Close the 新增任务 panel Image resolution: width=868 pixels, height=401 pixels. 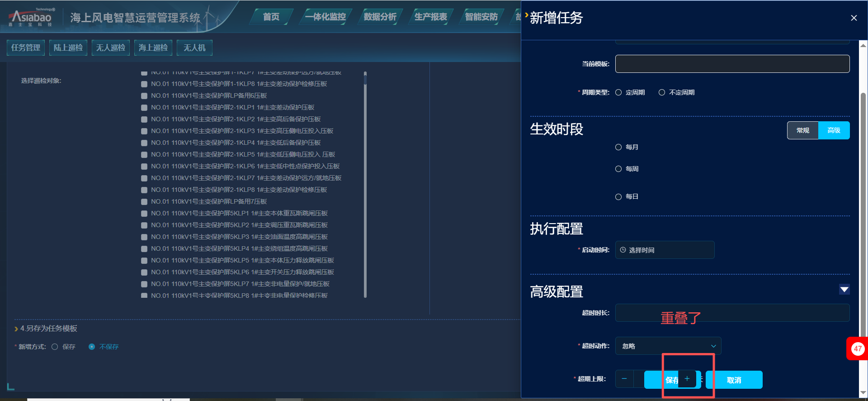click(854, 18)
